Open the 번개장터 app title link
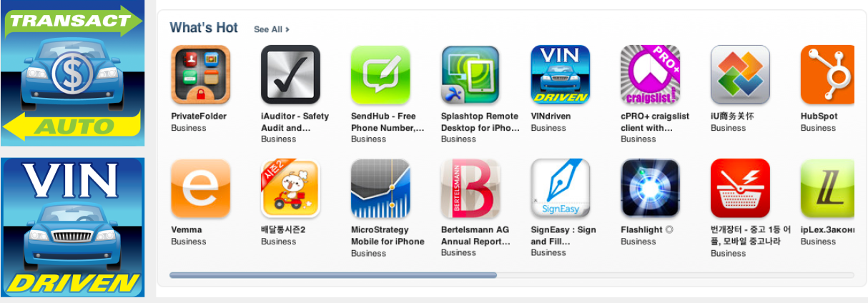Viewport: 868px width, 303px height. pyautogui.click(x=751, y=235)
